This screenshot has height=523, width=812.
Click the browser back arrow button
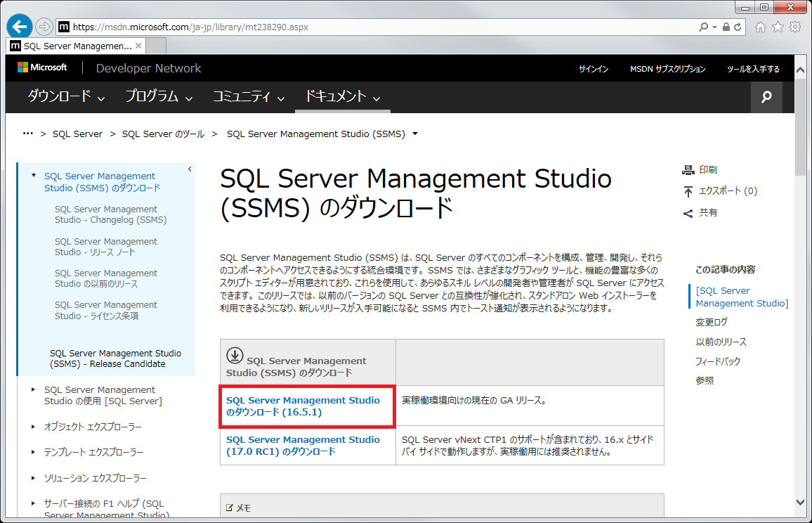pyautogui.click(x=19, y=26)
